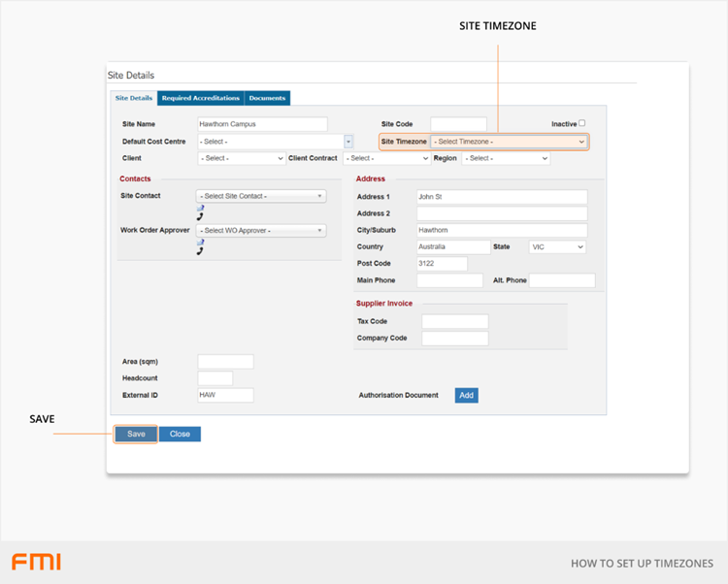This screenshot has width=728, height=584.
Task: Click the Close button
Action: pos(180,434)
